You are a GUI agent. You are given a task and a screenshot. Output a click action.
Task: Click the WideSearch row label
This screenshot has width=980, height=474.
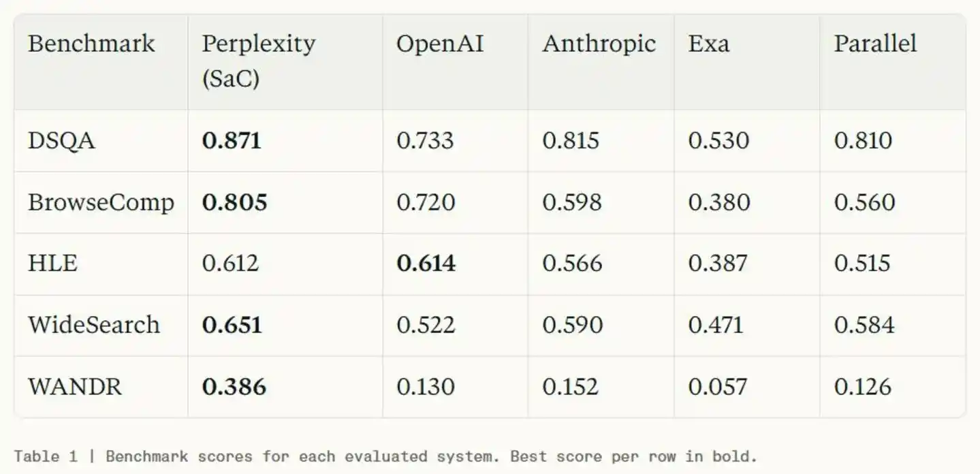coord(94,325)
